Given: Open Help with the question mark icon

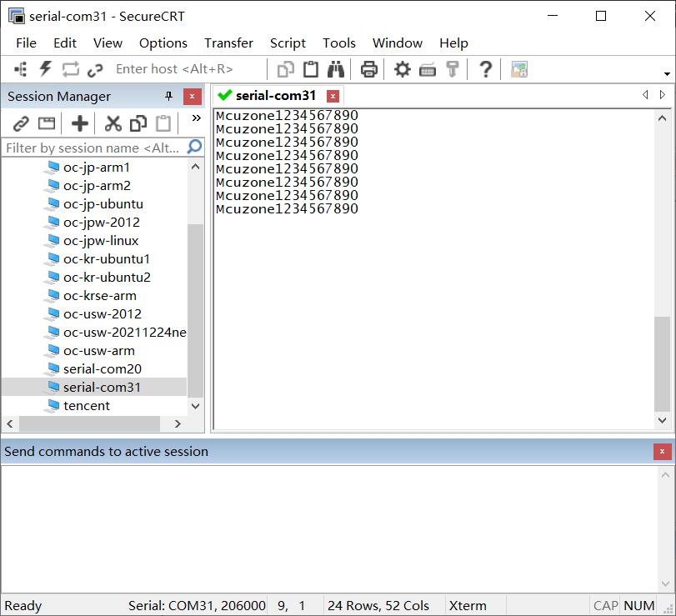Looking at the screenshot, I should pos(485,69).
